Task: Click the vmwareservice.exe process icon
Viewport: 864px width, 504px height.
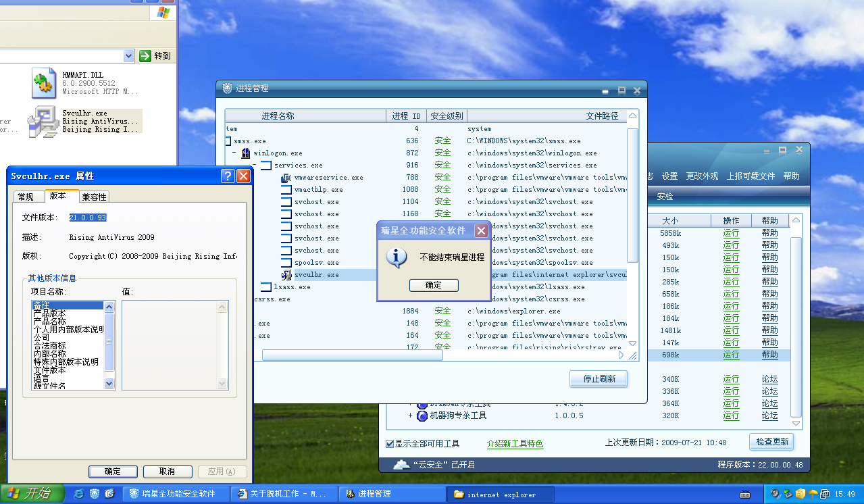Action: (x=286, y=178)
